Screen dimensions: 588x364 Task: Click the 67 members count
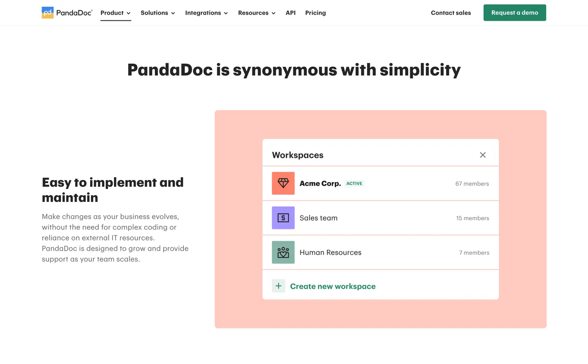472,184
